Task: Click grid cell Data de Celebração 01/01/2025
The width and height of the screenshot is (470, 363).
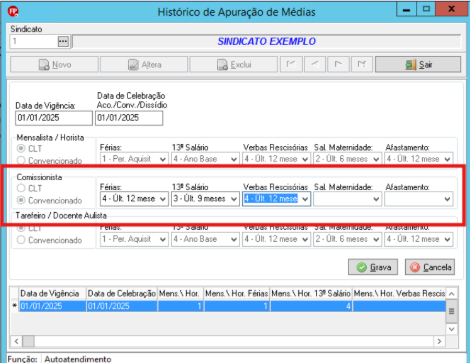Action: click(x=122, y=306)
